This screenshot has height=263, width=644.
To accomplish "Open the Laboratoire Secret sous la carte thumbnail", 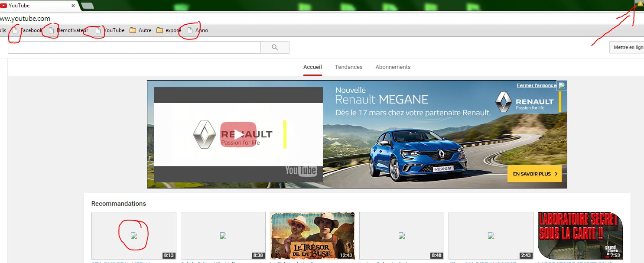I will click(580, 236).
